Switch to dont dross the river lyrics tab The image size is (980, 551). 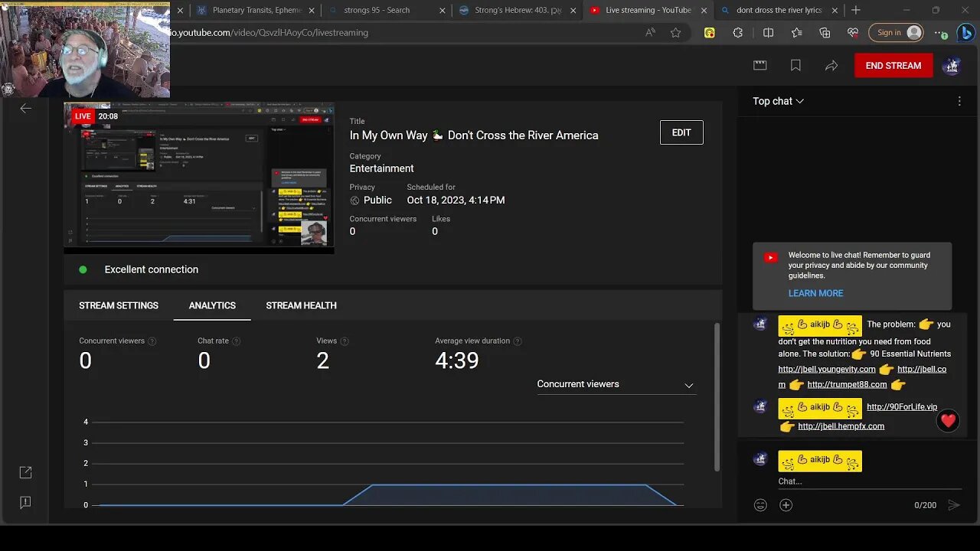click(779, 10)
